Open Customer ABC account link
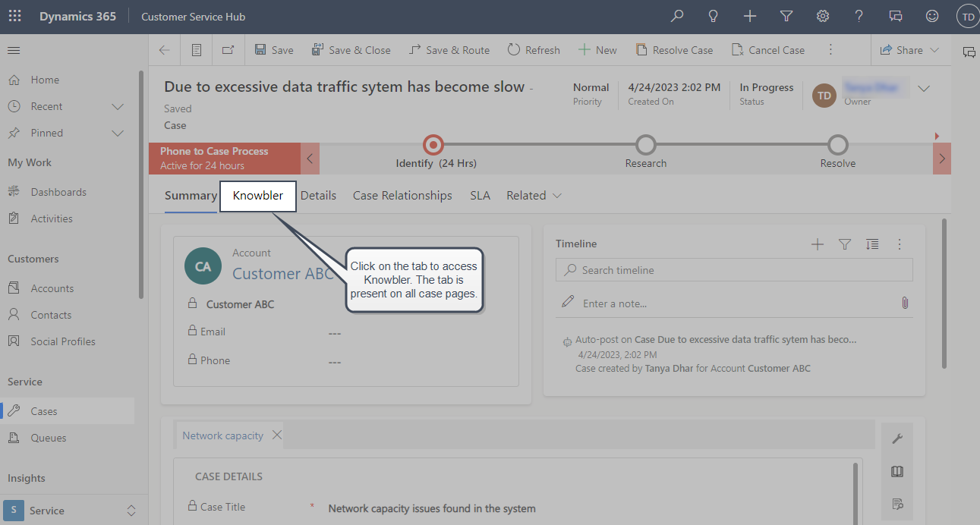This screenshot has height=525, width=980. pos(283,273)
